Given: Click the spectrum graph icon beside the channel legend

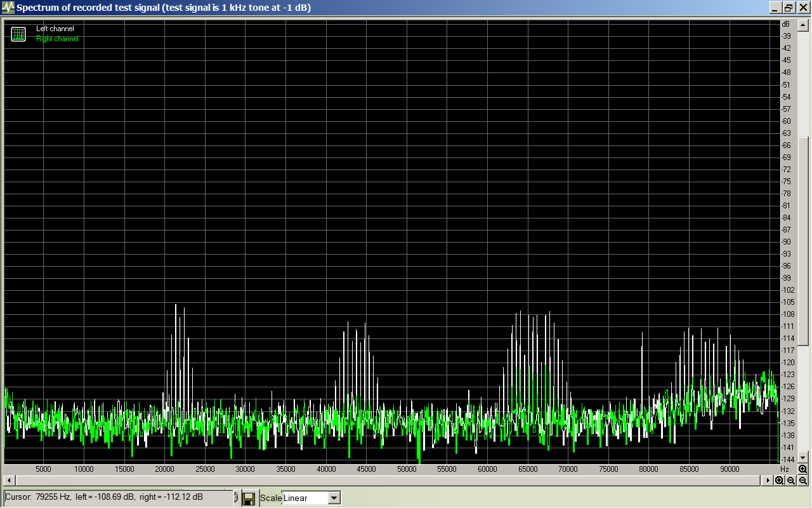Looking at the screenshot, I should (18, 34).
